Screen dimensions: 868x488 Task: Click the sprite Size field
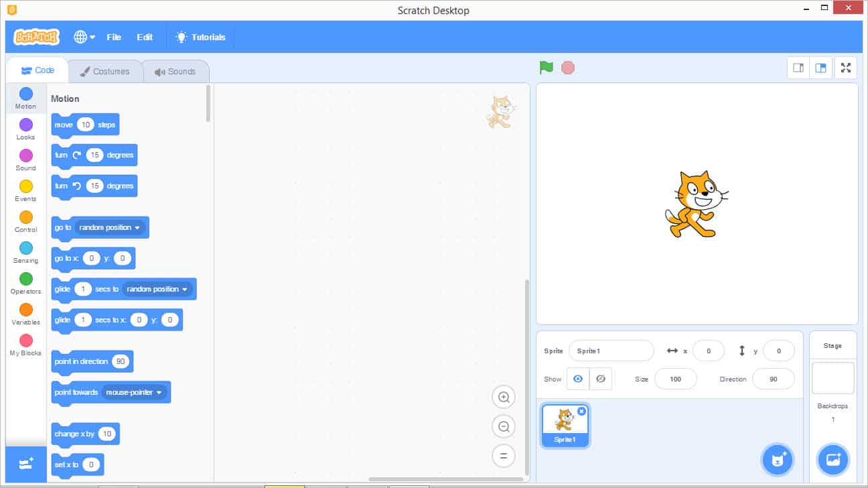tap(675, 379)
